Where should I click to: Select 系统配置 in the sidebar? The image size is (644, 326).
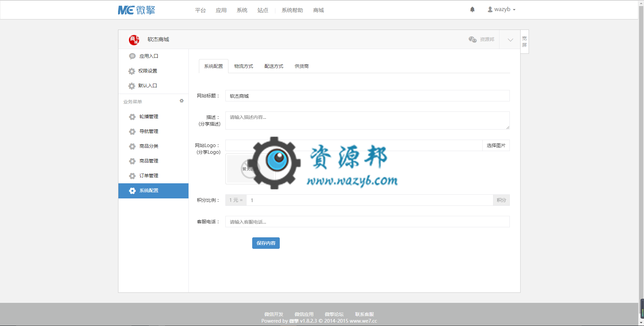coord(153,191)
